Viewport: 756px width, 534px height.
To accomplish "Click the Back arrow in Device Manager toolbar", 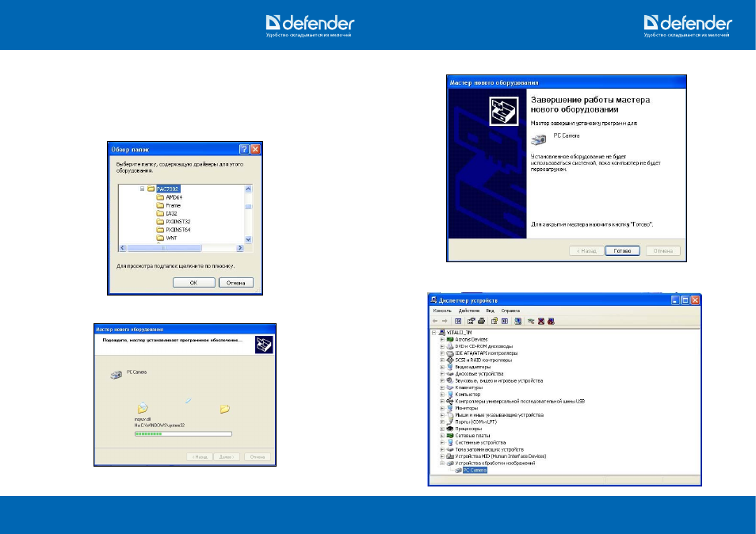I will (x=435, y=321).
